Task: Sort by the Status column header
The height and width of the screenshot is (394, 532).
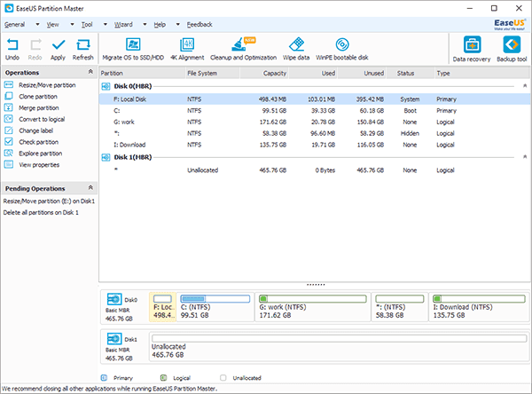Action: pyautogui.click(x=410, y=73)
